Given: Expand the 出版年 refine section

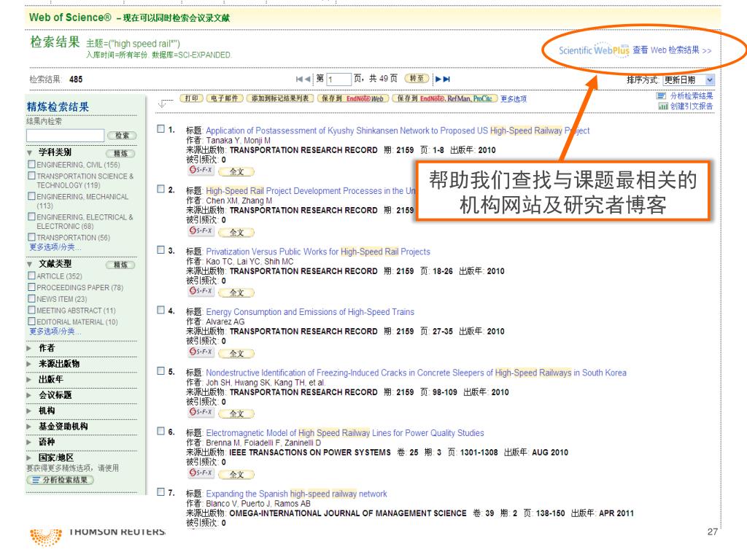Looking at the screenshot, I should [x=29, y=379].
